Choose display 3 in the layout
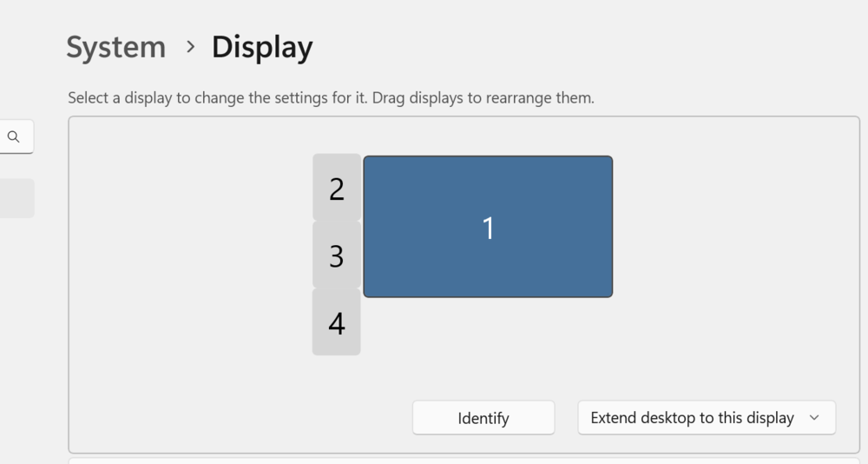 click(x=337, y=255)
